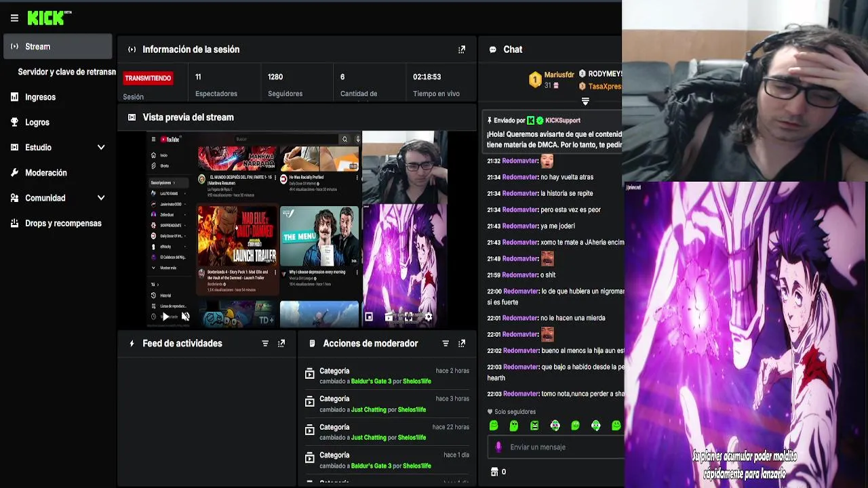Click the gold rank 1 badge beside Mariusfdr
This screenshot has height=488, width=868.
click(x=535, y=81)
